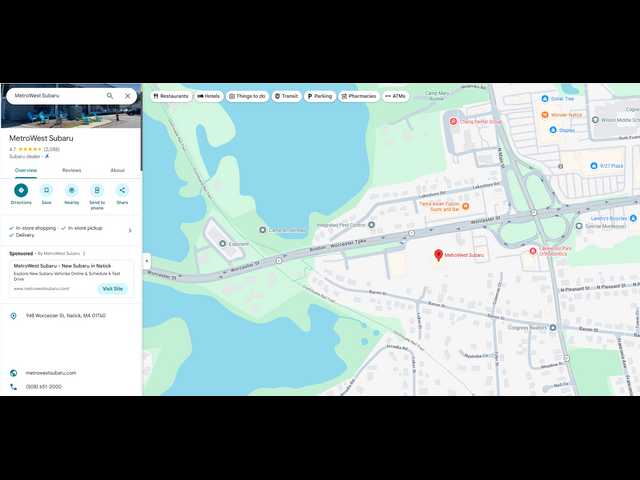Click the Chang Dental Group marker
The width and height of the screenshot is (640, 480).
[x=453, y=122]
